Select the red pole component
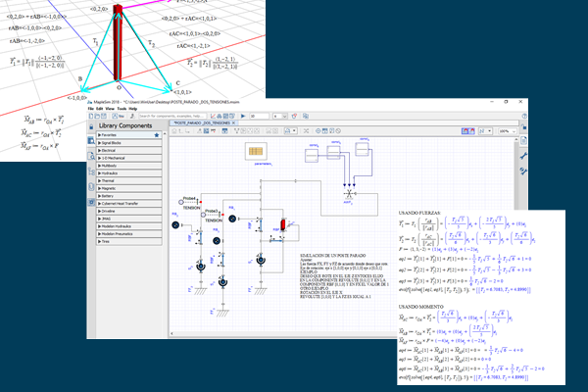588x392 pixels. tap(285, 225)
